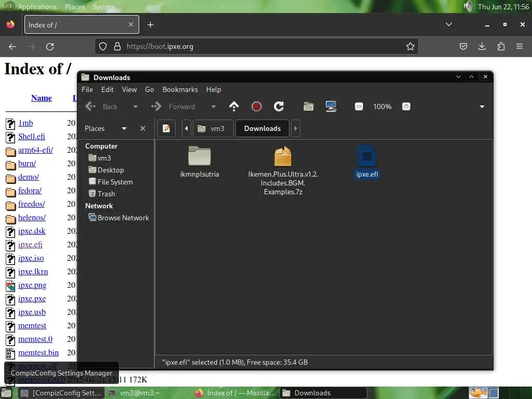Click the 100% zoom level button
Image resolution: width=532 pixels, height=399 pixels.
tap(382, 107)
